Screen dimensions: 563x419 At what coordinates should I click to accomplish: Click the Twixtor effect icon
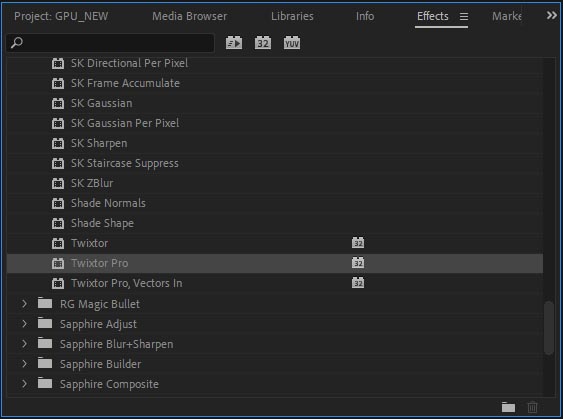(x=58, y=243)
